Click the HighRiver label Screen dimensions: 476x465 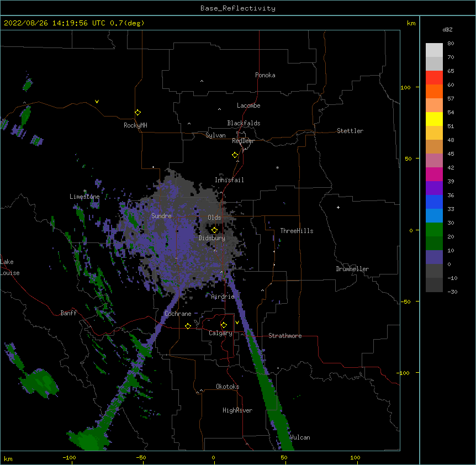click(237, 410)
